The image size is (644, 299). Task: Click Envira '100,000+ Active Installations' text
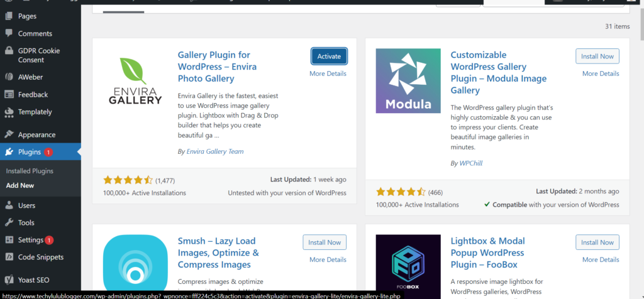click(145, 193)
